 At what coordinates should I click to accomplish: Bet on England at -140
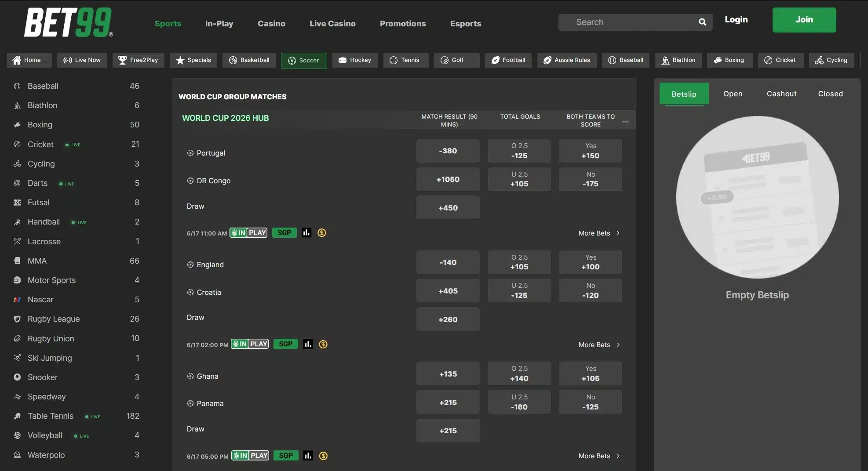click(448, 262)
